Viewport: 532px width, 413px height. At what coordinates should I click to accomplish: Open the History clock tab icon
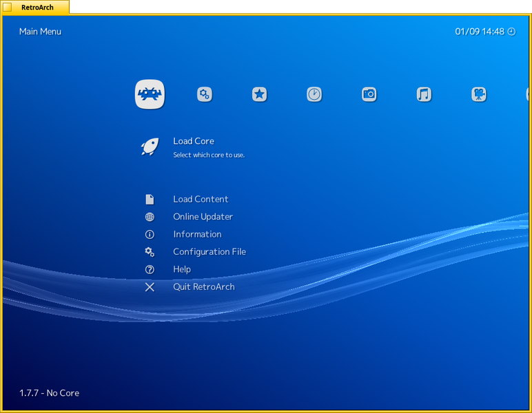[314, 94]
